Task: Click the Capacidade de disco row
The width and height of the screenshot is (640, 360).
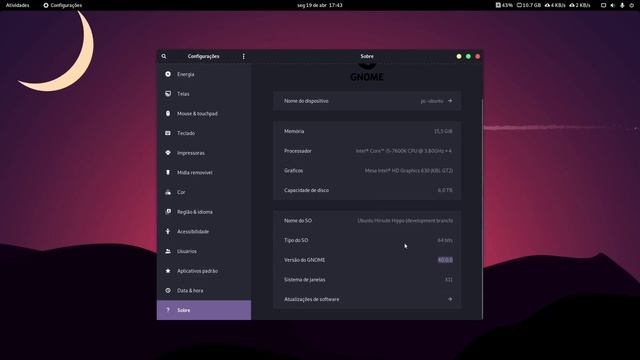Action: pos(367,190)
